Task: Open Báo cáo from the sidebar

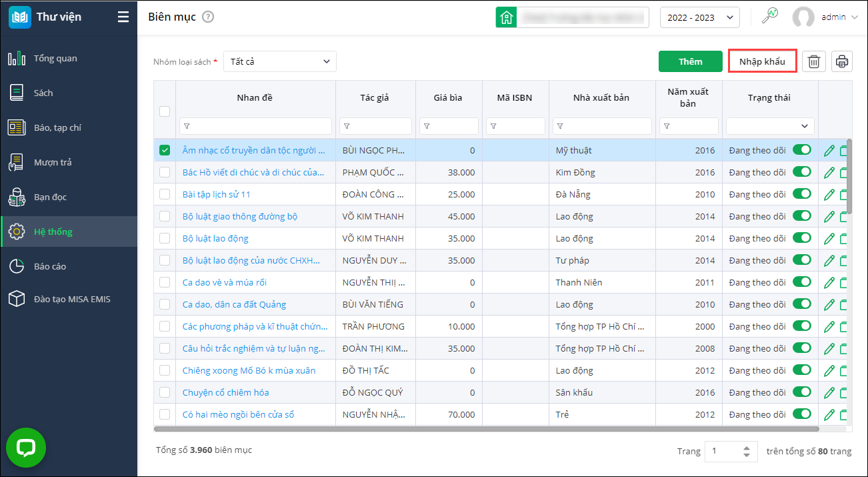Action: pos(50,266)
